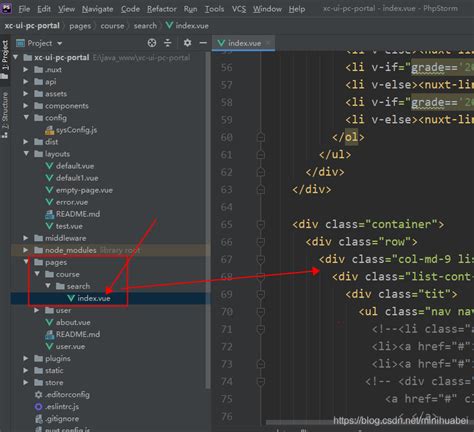
Task: Click the locate-in-project crosshair icon
Action: click(152, 43)
